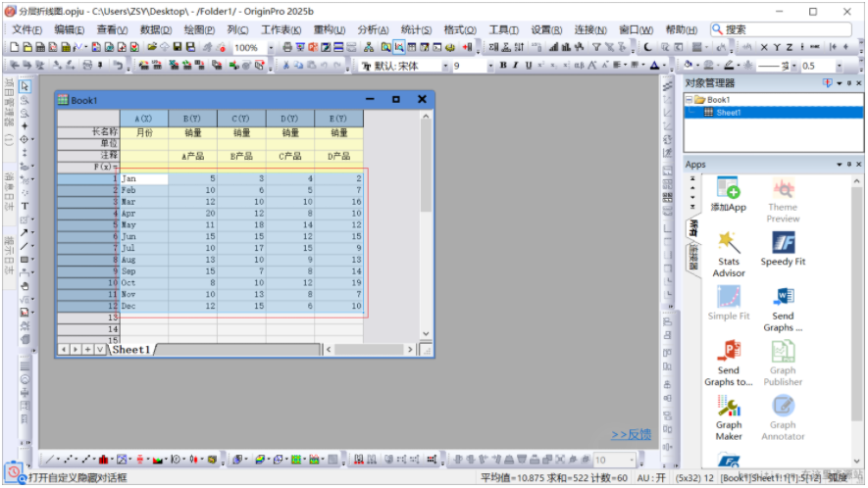Open 对象管理器 panel dropdown arrow
868x488 pixels.
tap(840, 83)
